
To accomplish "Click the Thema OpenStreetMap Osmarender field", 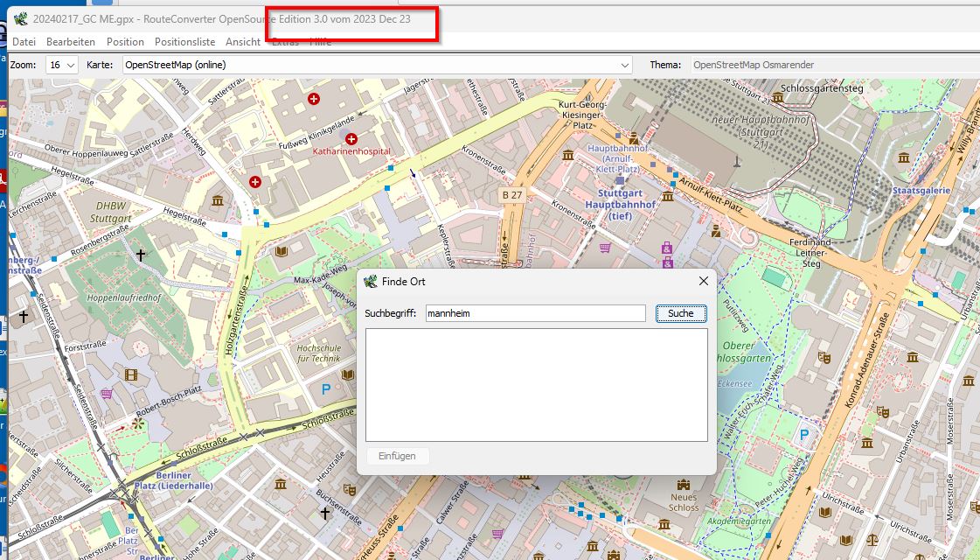I will tap(831, 65).
